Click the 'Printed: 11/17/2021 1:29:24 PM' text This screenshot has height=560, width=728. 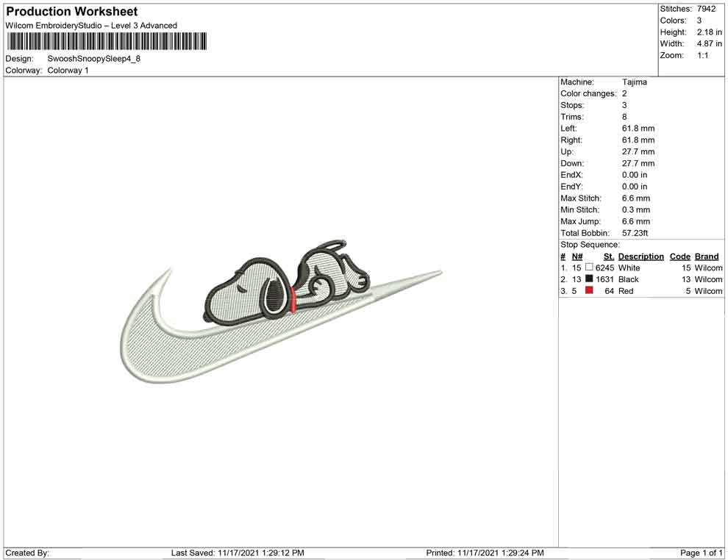pyautogui.click(x=485, y=553)
